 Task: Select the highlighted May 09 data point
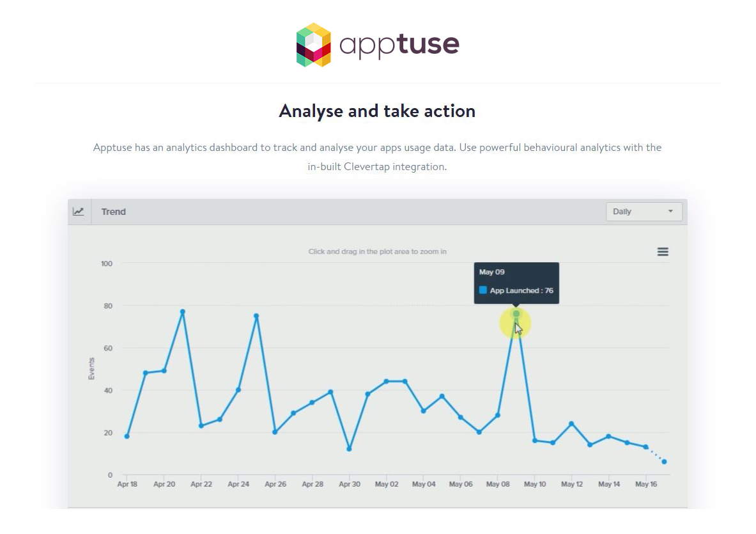pos(516,313)
